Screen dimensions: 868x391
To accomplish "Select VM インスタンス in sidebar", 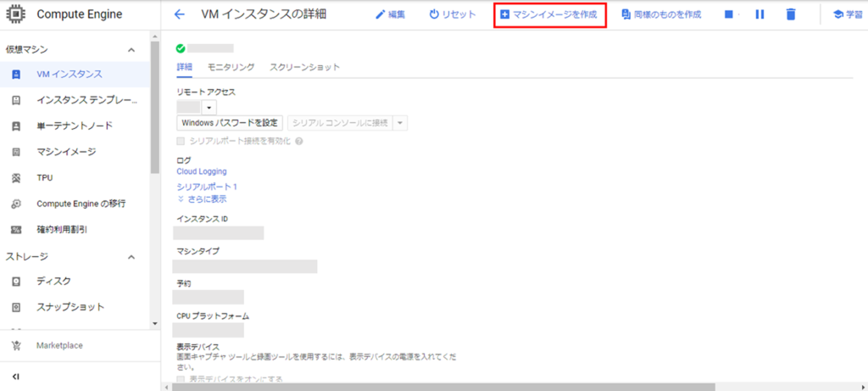I will [x=75, y=74].
